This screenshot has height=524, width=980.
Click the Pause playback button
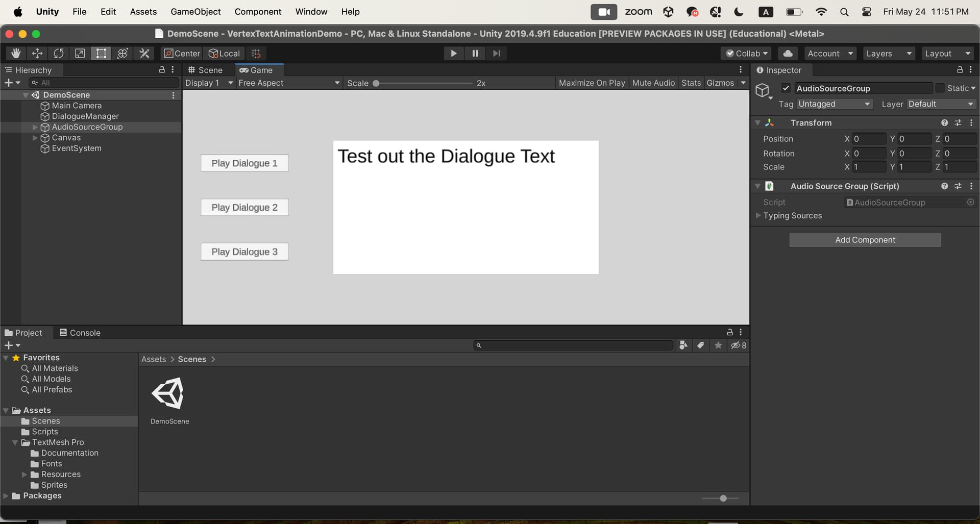475,53
